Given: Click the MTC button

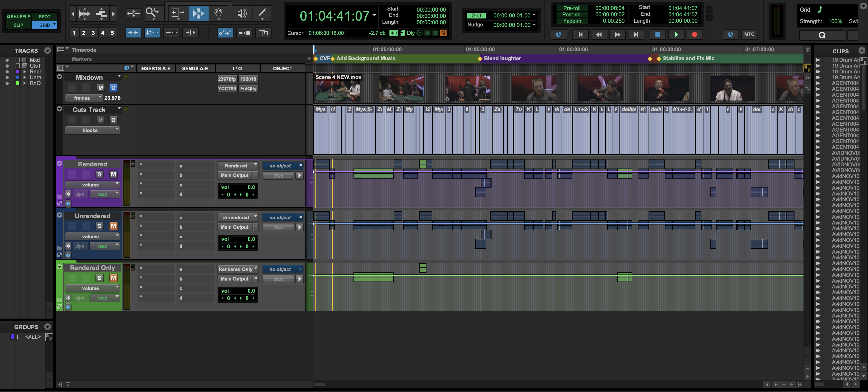Looking at the screenshot, I should click(749, 34).
